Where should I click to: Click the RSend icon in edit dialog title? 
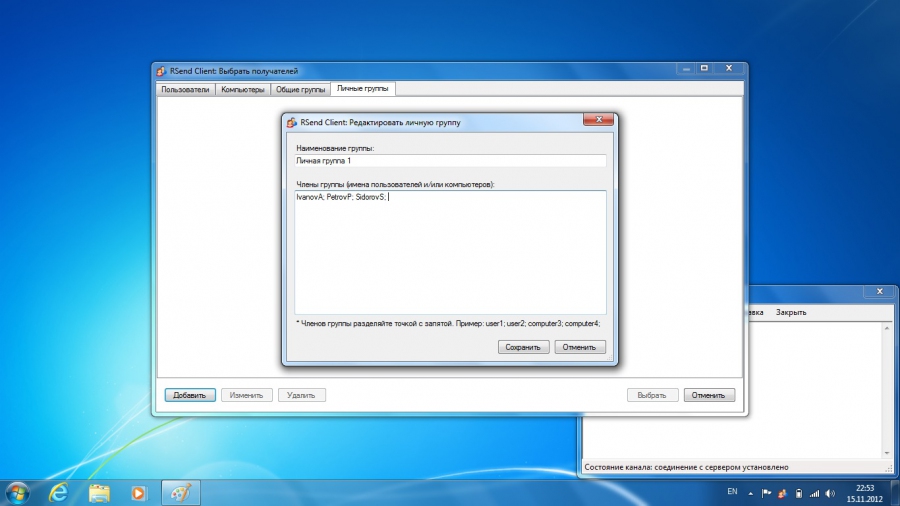point(292,122)
